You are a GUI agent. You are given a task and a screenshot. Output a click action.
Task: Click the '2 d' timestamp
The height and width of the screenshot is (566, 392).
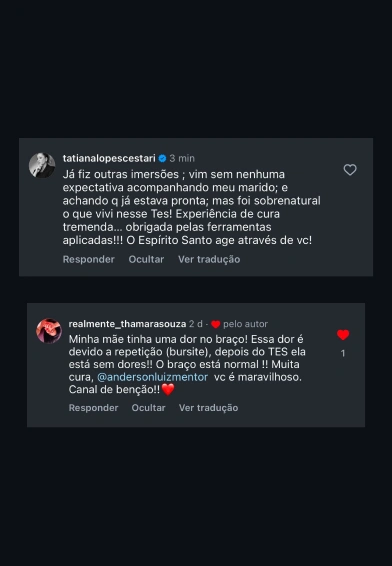click(196, 324)
